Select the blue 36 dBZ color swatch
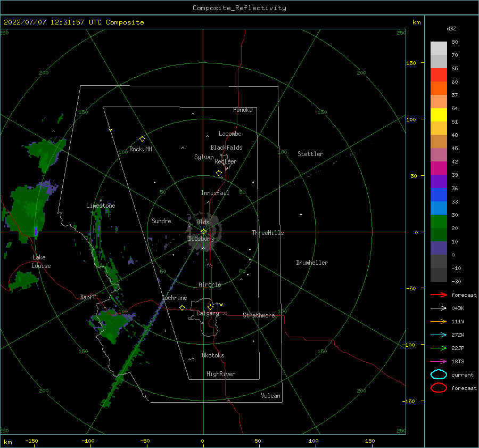 pyautogui.click(x=439, y=194)
